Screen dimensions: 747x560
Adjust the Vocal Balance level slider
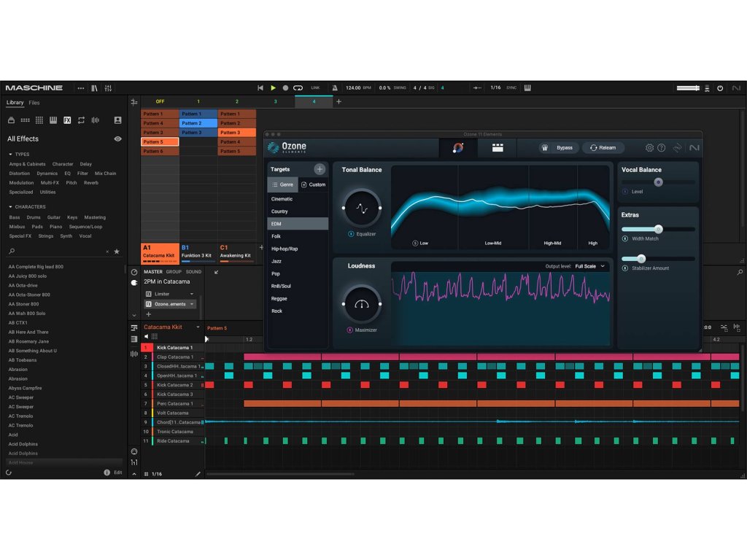659,182
